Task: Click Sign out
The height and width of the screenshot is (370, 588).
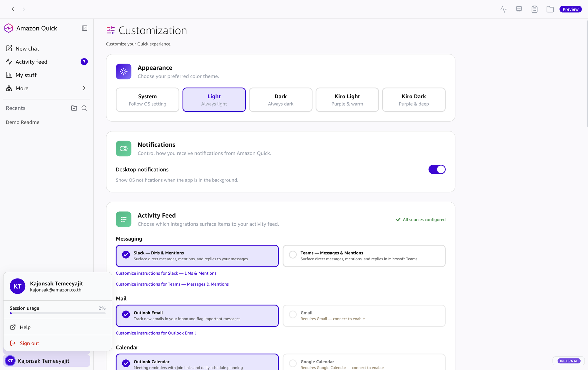Action: (x=58, y=343)
